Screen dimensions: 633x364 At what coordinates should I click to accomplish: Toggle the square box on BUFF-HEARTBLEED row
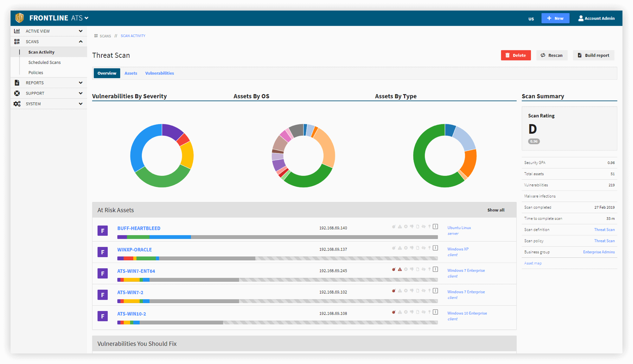(x=435, y=226)
